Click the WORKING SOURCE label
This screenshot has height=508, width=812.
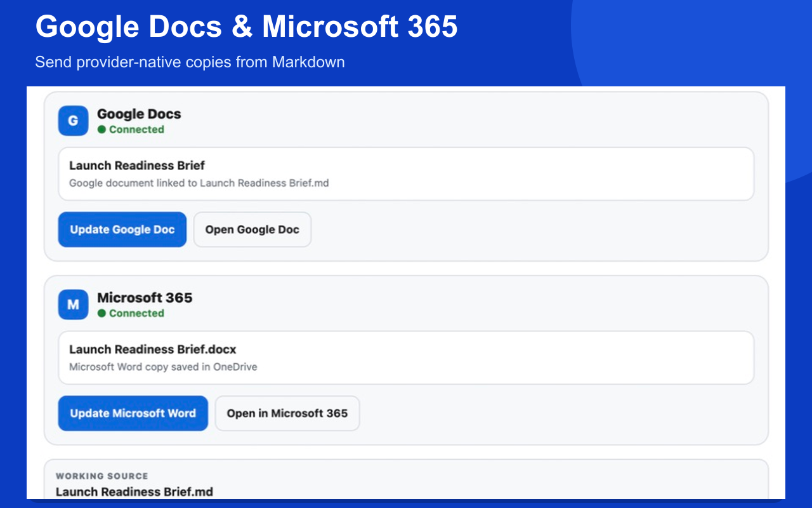pos(102,476)
